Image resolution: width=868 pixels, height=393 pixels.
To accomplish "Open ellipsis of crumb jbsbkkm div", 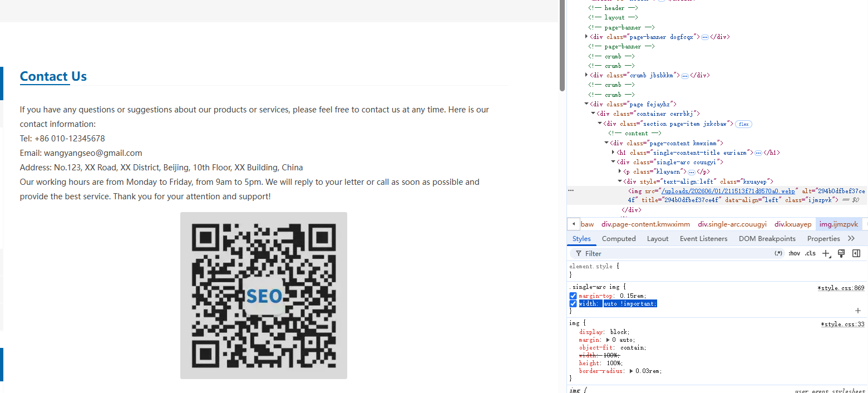I will 685,75.
